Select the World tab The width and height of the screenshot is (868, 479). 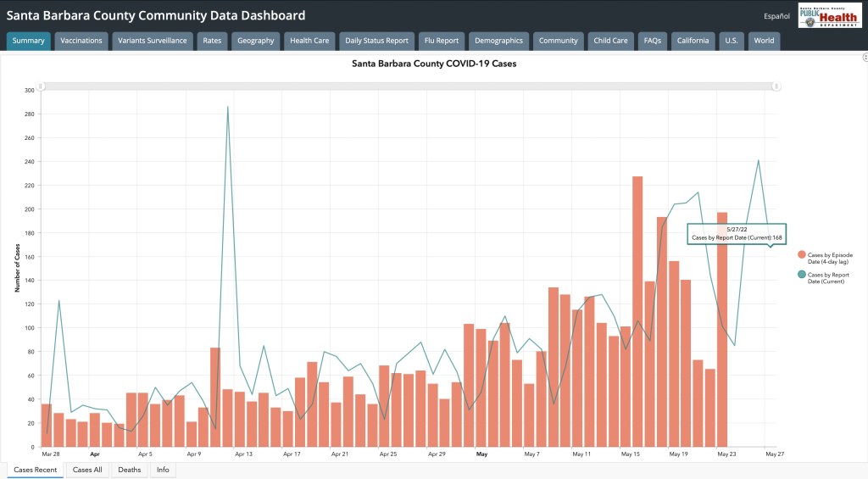pyautogui.click(x=764, y=41)
